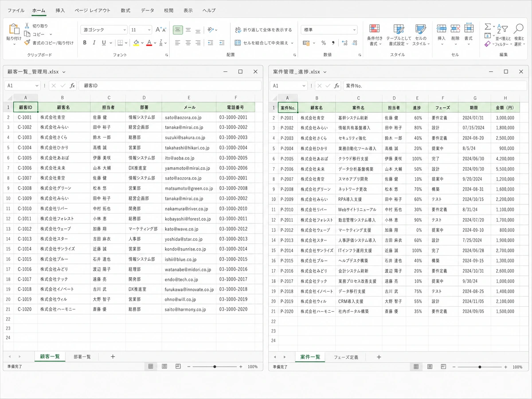
Task: Switch to the Data (データ) ribbon tab
Action: [x=148, y=10]
